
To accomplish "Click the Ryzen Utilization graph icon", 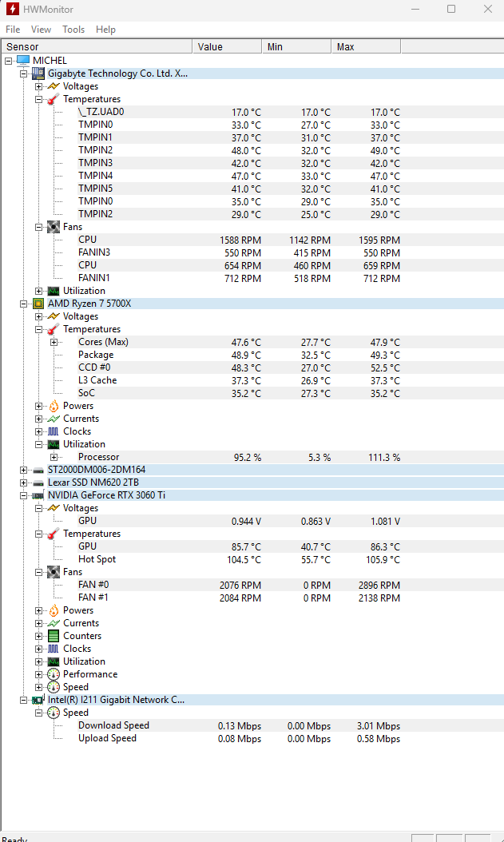I will [x=54, y=445].
